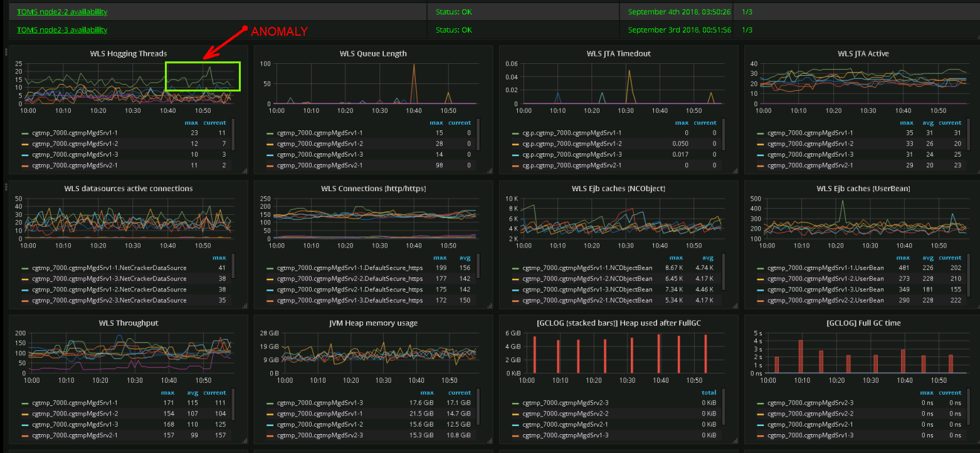Click resize corner icon of Heap used after FullGC

(x=735, y=440)
